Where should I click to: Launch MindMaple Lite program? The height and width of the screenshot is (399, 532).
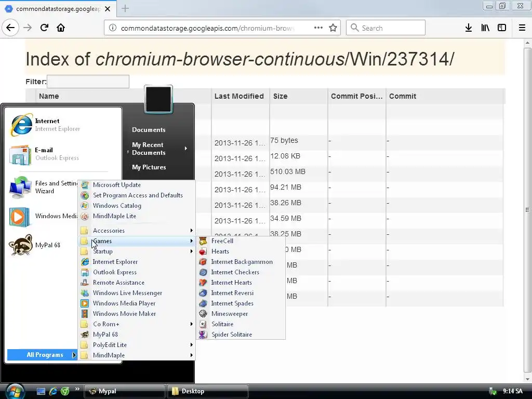137,216
